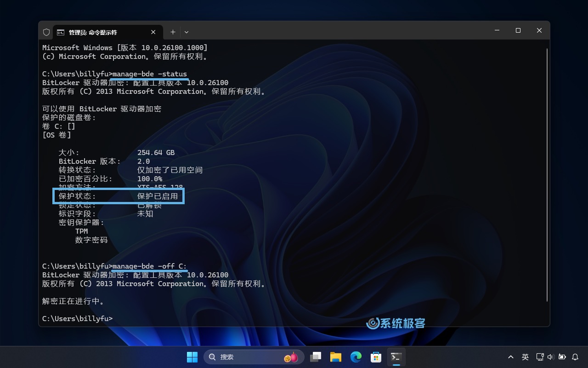Show hidden system tray icons

pyautogui.click(x=510, y=357)
